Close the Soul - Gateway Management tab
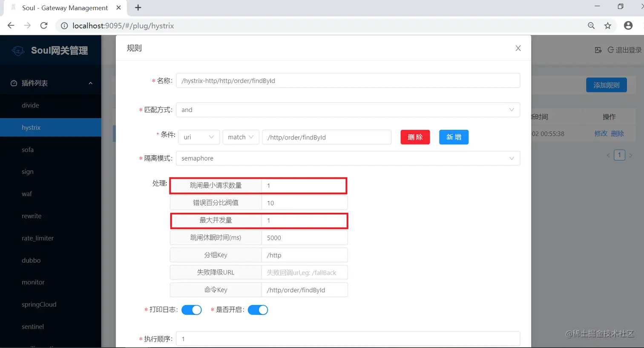The height and width of the screenshot is (348, 644). point(118,8)
